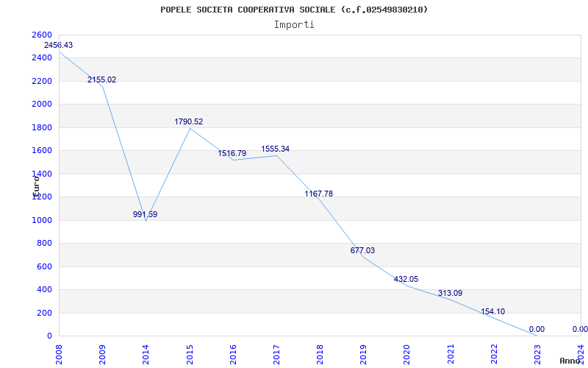This screenshot has width=588, height=368.
Task: Select the 2022 year tick label
Action: (x=493, y=353)
